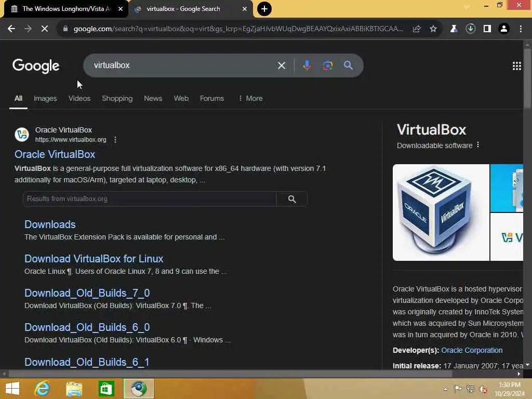Image resolution: width=532 pixels, height=399 pixels.
Task: Open a new tab with the plus button
Action: [264, 9]
